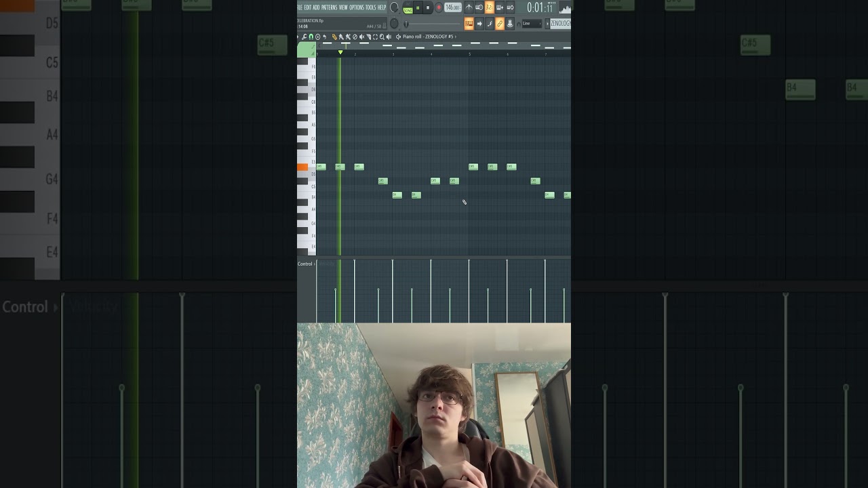Select the Slice tool

(368, 37)
